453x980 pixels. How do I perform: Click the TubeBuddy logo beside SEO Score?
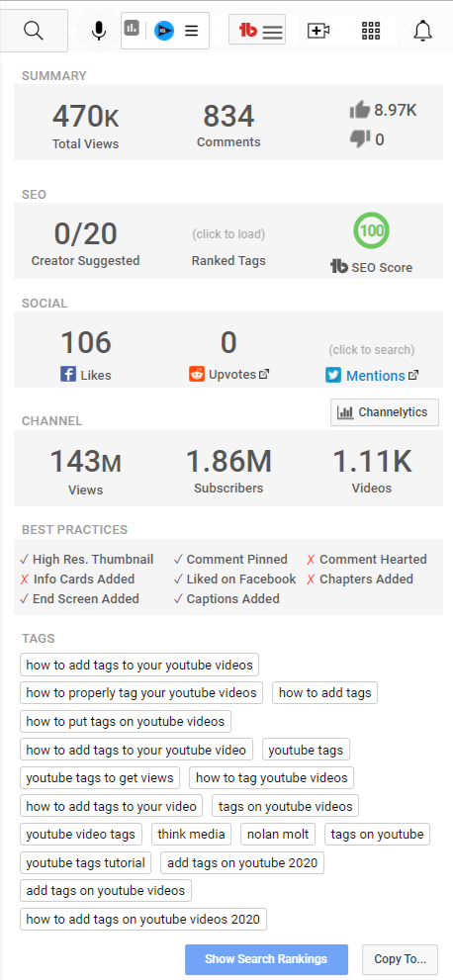338,267
